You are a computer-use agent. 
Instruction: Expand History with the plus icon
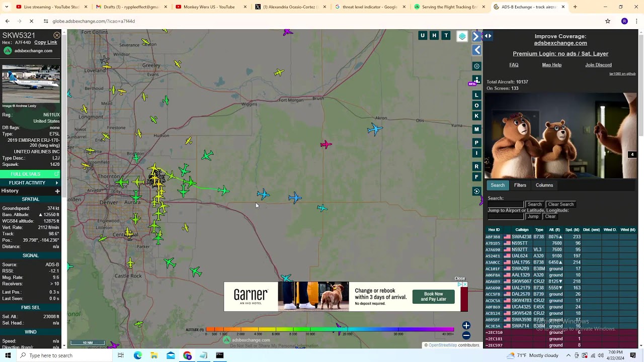click(x=57, y=191)
